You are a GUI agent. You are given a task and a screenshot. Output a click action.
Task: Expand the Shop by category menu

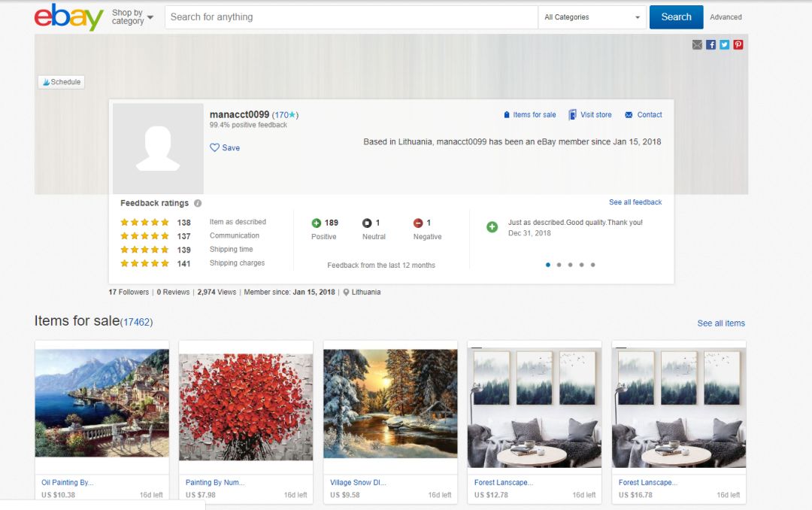132,17
